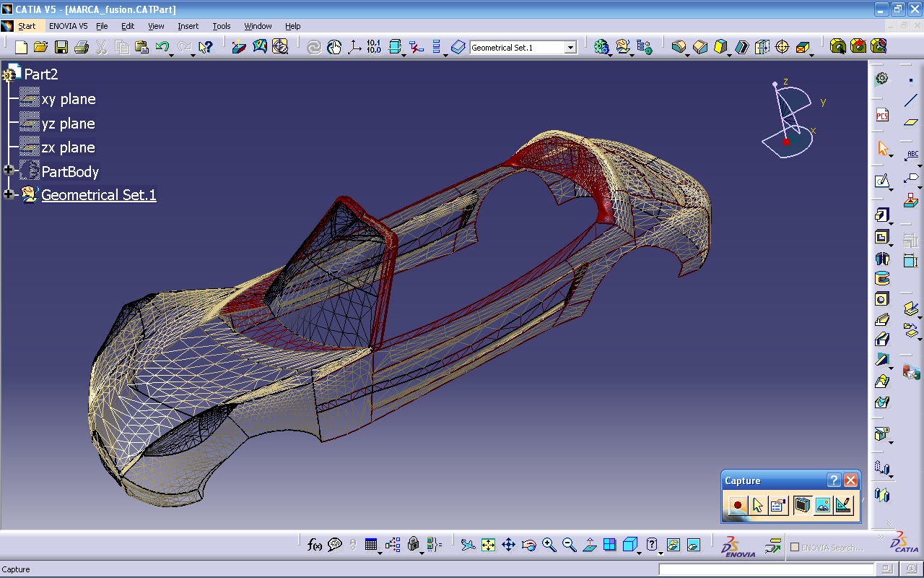Image resolution: width=924 pixels, height=578 pixels.
Task: Open the Geometrical Set.1 combo box dropdown
Action: 570,46
